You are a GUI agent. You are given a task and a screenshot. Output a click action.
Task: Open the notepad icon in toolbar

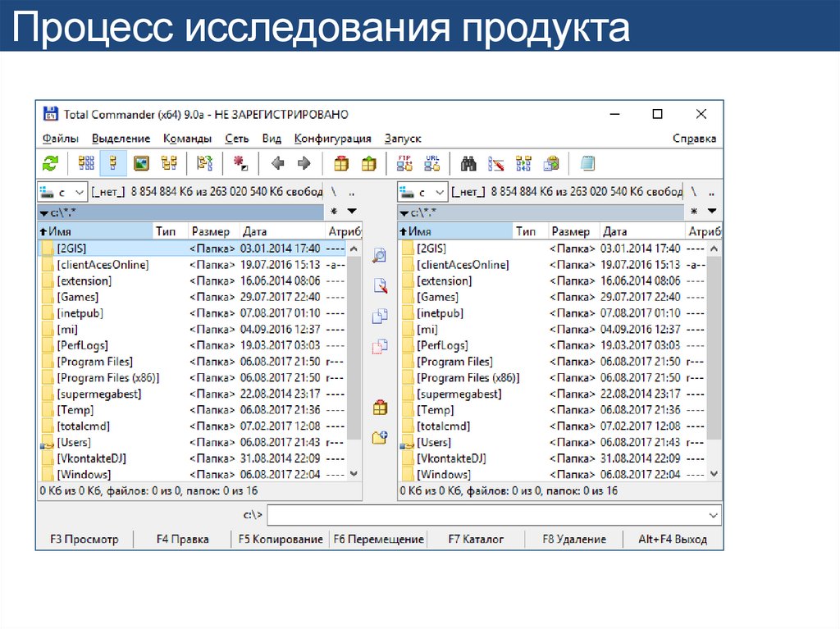coord(587,163)
